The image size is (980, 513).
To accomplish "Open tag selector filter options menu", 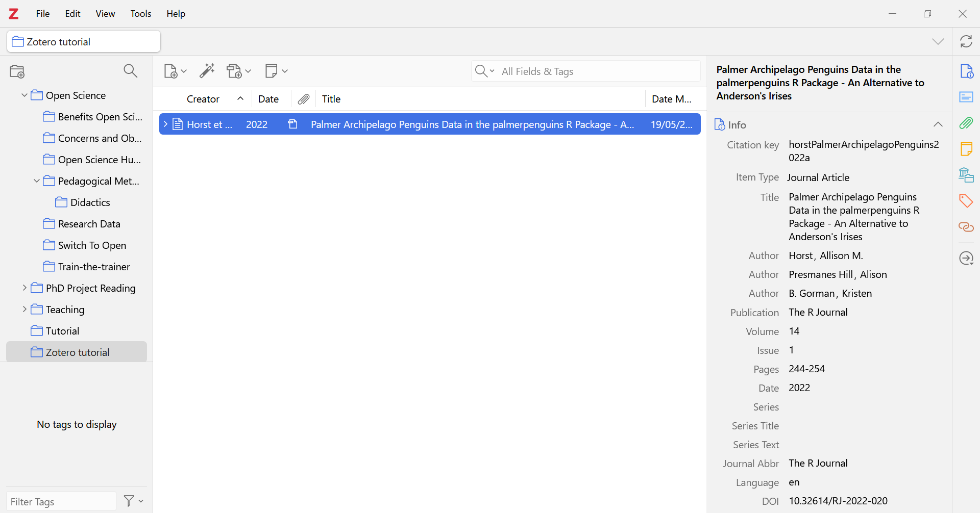I will [x=134, y=501].
